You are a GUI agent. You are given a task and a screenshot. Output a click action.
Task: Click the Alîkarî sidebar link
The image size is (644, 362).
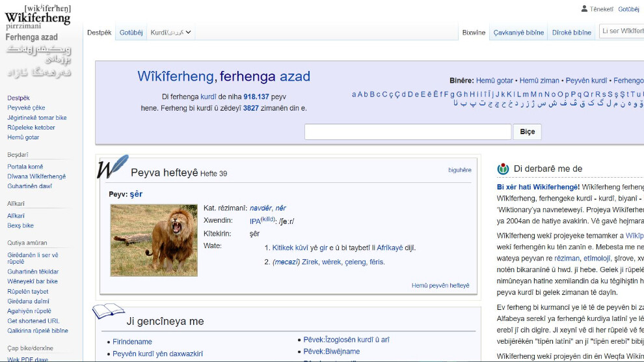[16, 216]
